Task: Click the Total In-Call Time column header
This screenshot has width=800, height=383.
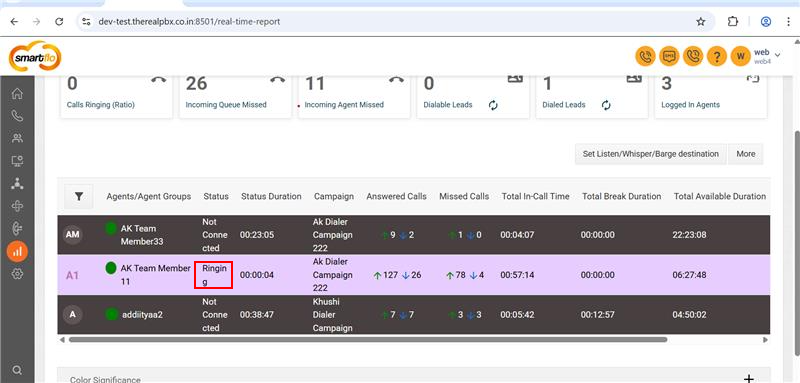Action: coord(535,196)
